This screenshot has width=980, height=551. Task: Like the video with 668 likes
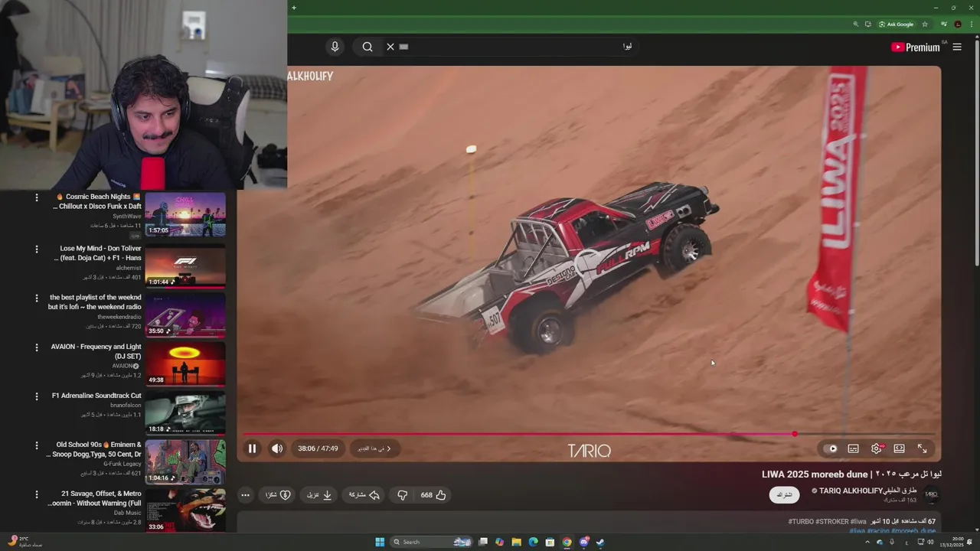click(433, 495)
